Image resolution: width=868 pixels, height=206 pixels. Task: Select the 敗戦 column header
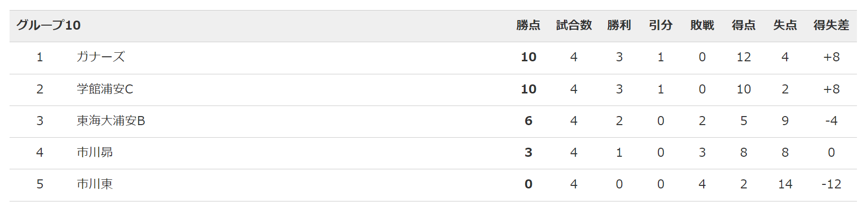coord(702,25)
